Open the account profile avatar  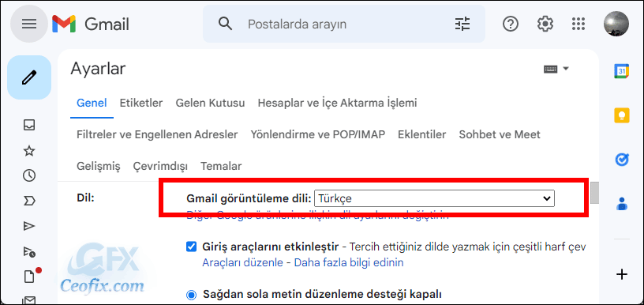[616, 24]
